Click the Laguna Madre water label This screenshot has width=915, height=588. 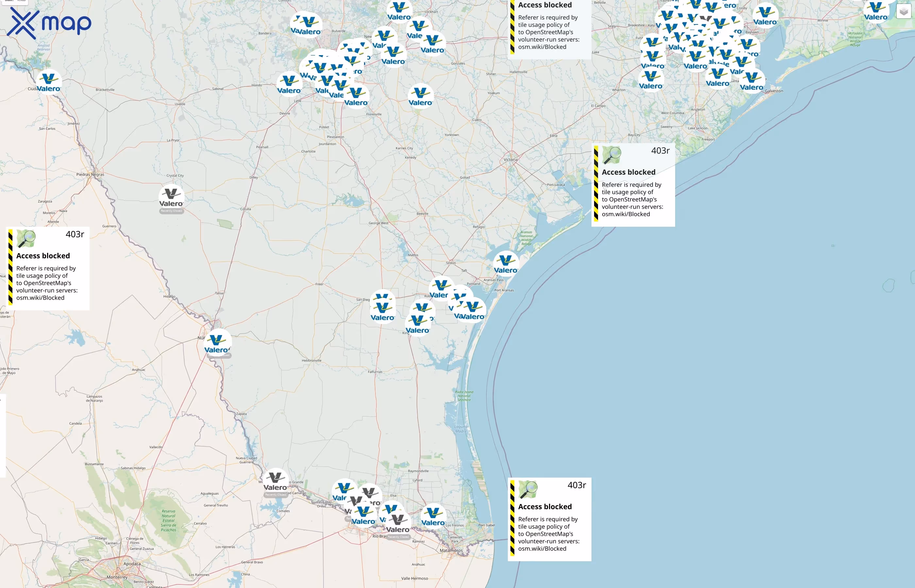(461, 429)
